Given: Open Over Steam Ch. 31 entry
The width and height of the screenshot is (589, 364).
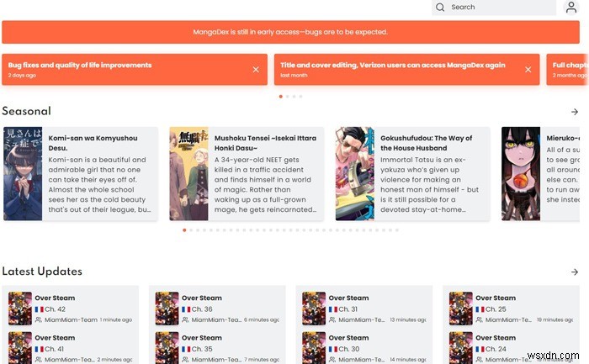Looking at the screenshot, I should pyautogui.click(x=364, y=309).
